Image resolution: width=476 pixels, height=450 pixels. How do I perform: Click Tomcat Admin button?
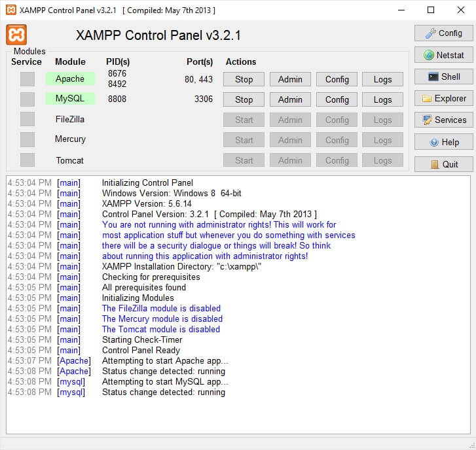point(290,160)
